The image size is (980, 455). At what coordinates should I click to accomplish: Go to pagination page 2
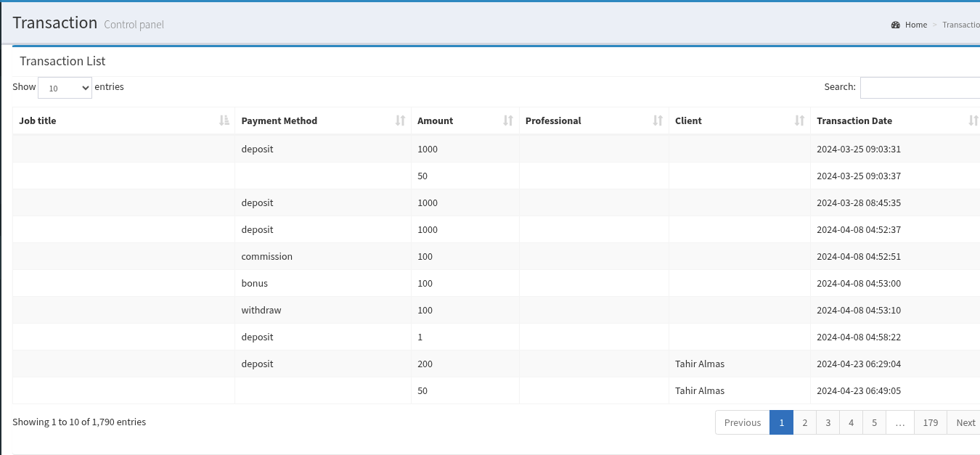tap(804, 422)
